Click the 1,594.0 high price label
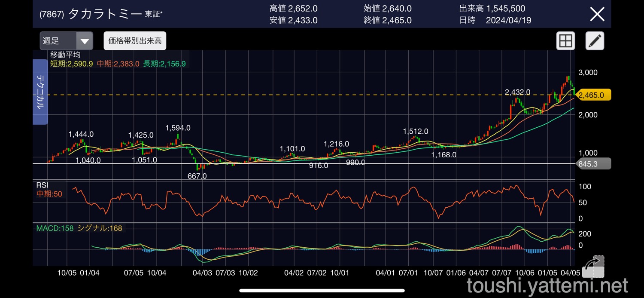644x298 pixels. click(x=178, y=128)
